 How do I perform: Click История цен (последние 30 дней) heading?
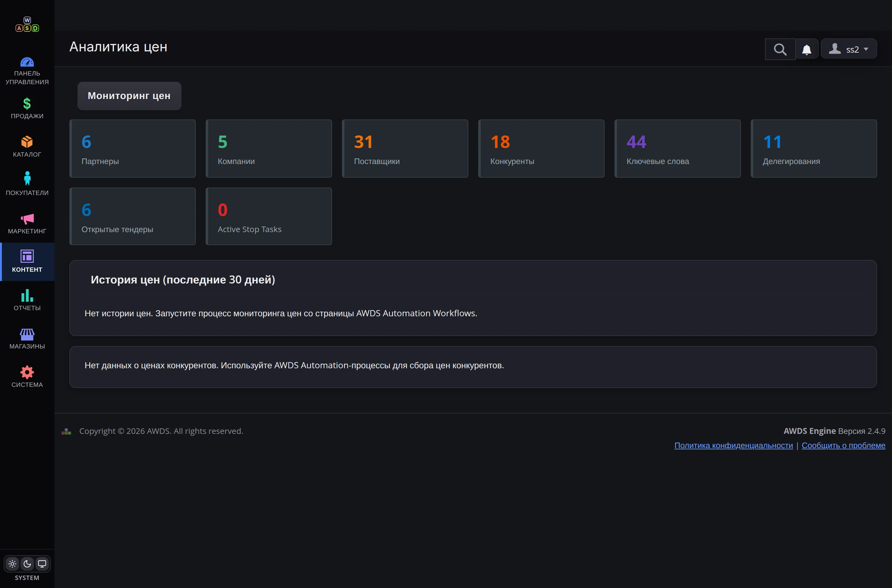pyautogui.click(x=183, y=280)
